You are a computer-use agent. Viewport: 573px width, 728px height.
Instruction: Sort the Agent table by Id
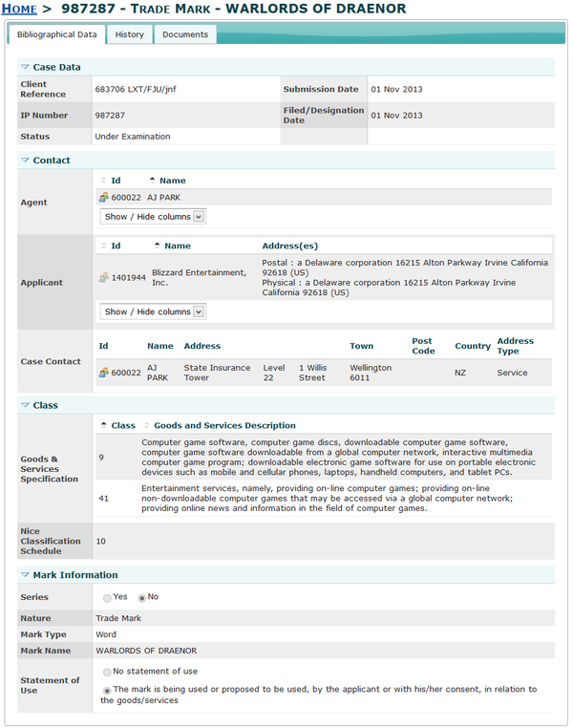tap(116, 181)
